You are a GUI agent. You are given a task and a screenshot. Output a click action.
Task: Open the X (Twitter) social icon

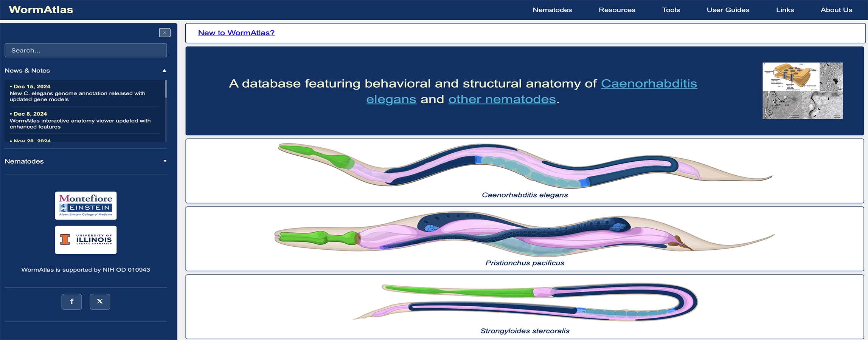(100, 301)
